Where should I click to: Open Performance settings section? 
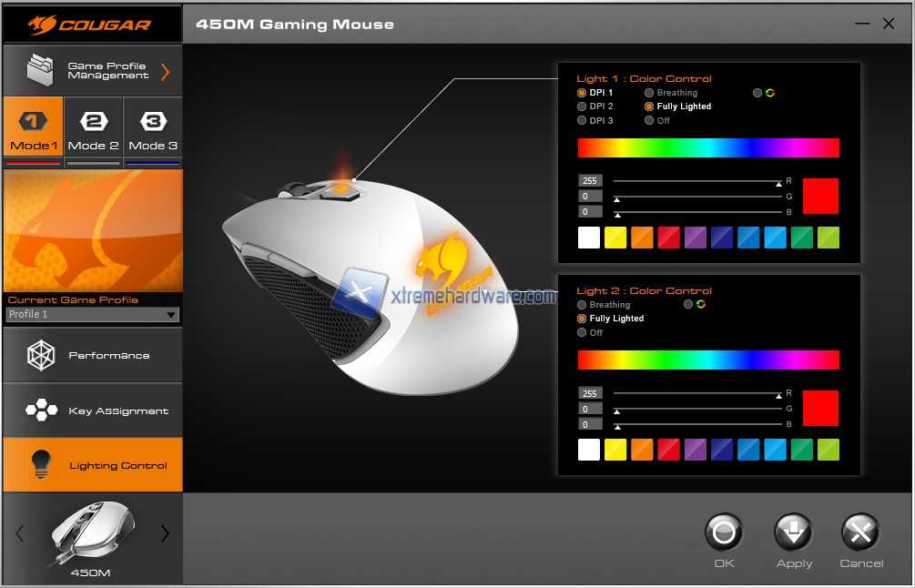tap(93, 355)
